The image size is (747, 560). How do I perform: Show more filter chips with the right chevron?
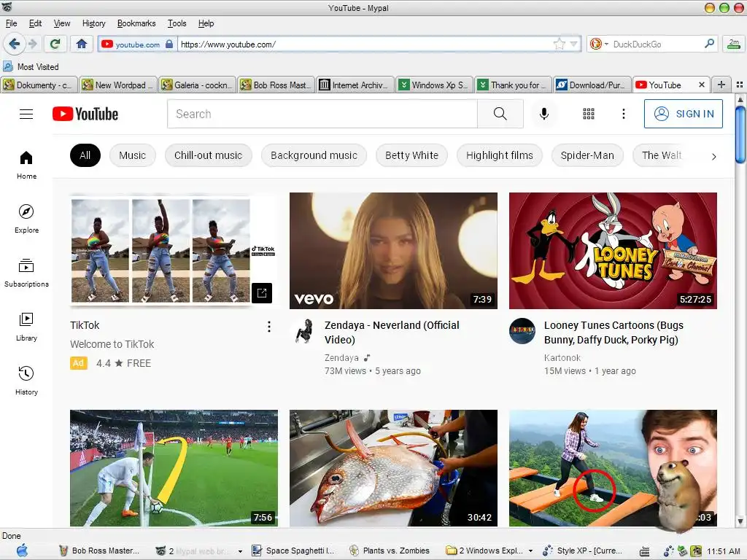(713, 156)
